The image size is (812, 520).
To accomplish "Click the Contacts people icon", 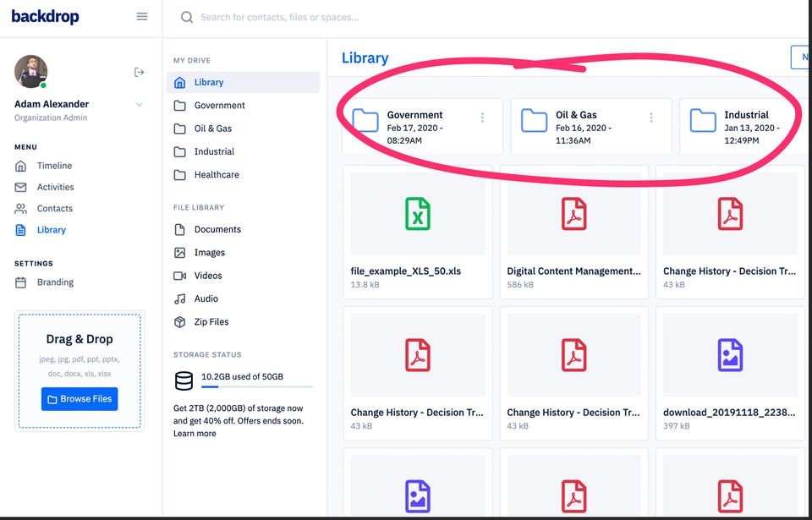I will point(20,208).
